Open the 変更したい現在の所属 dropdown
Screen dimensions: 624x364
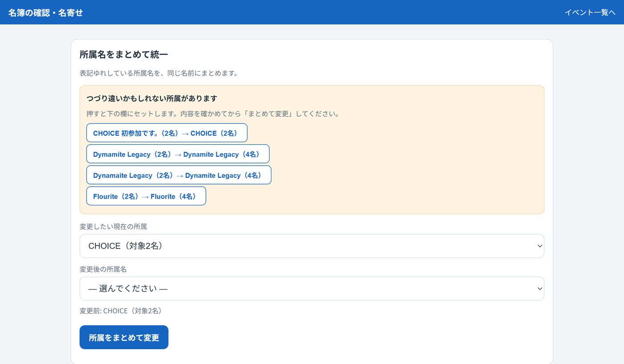click(x=312, y=246)
